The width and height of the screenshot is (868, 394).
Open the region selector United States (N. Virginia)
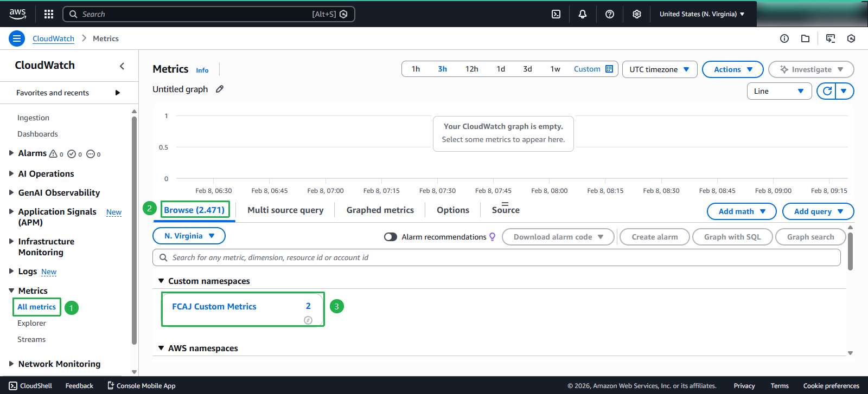pyautogui.click(x=702, y=14)
